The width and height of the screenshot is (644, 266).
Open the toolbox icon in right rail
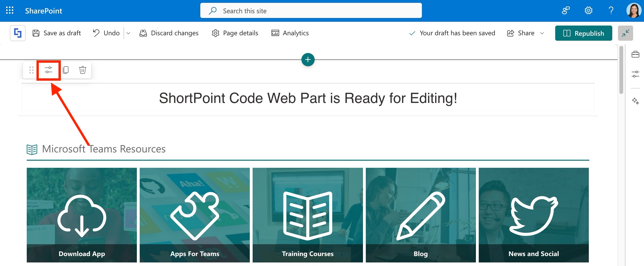(x=635, y=54)
